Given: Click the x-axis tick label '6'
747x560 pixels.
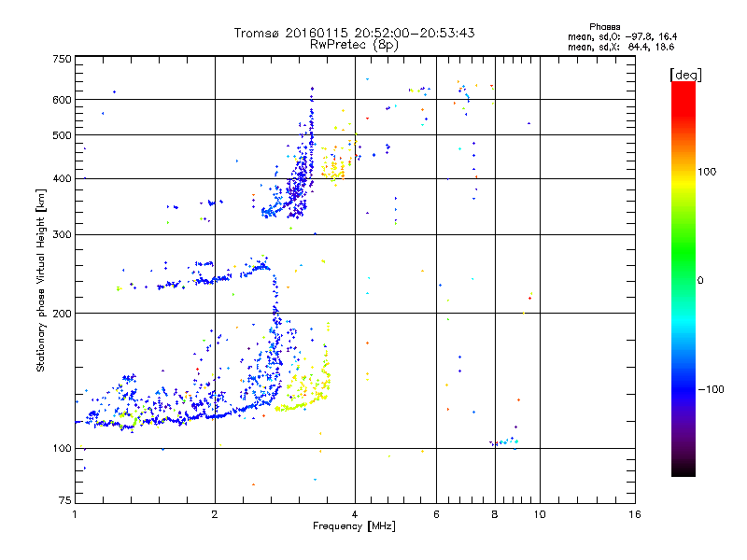Looking at the screenshot, I should pyautogui.click(x=436, y=514).
